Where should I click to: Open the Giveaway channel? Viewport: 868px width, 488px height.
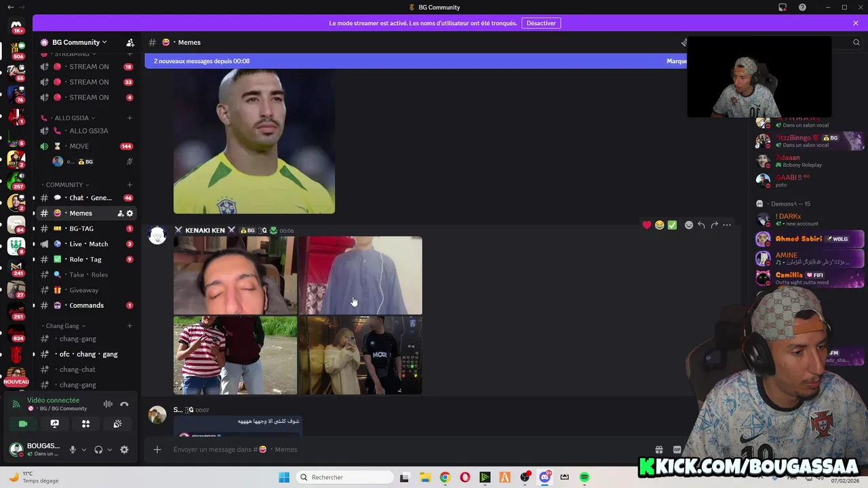(x=86, y=290)
